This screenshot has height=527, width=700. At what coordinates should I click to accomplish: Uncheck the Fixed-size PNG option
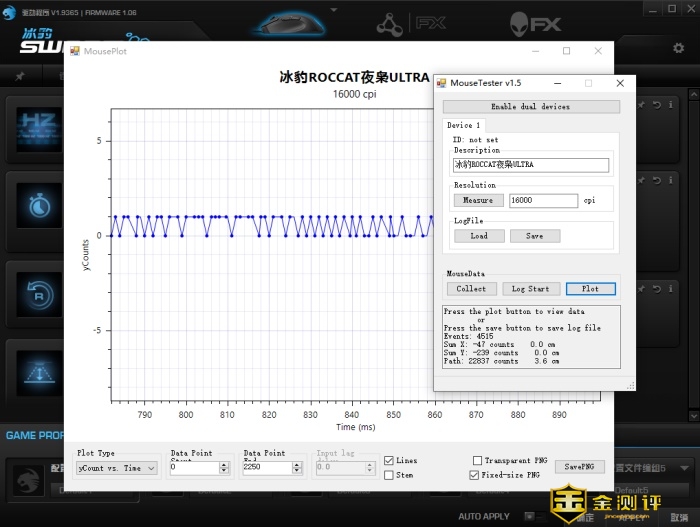[x=474, y=475]
